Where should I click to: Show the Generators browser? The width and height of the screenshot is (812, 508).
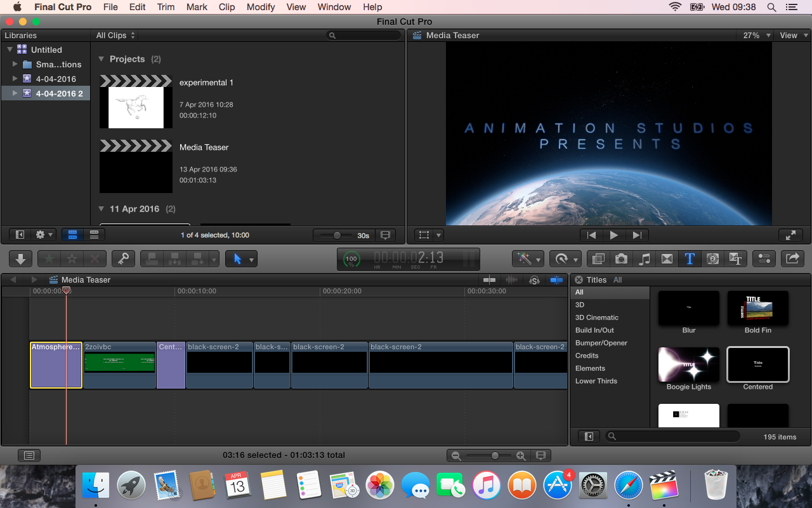point(712,258)
